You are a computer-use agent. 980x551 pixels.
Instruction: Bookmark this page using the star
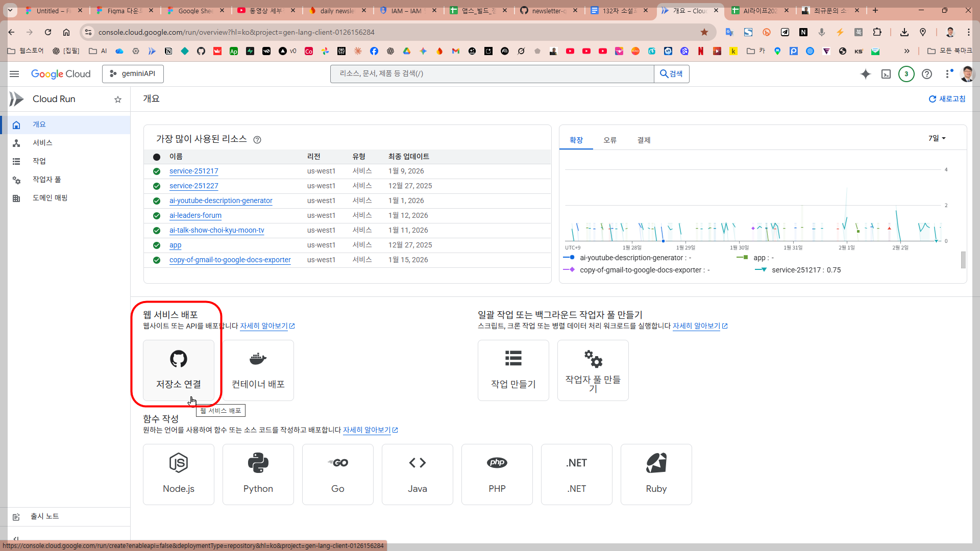704,32
